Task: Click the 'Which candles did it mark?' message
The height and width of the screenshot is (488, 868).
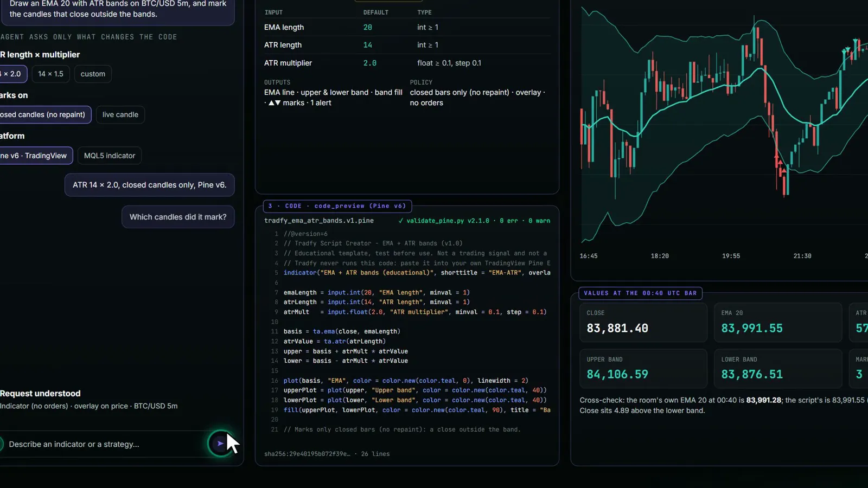Action: point(178,217)
